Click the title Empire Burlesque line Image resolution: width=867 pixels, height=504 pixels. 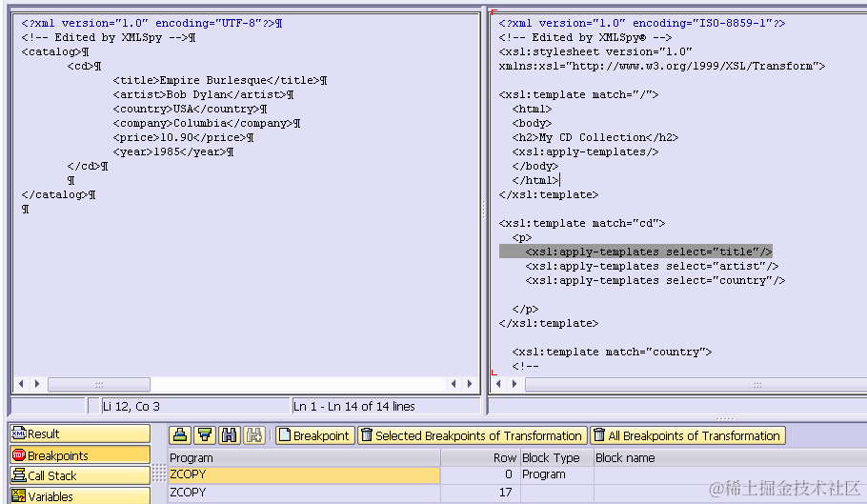(x=219, y=80)
